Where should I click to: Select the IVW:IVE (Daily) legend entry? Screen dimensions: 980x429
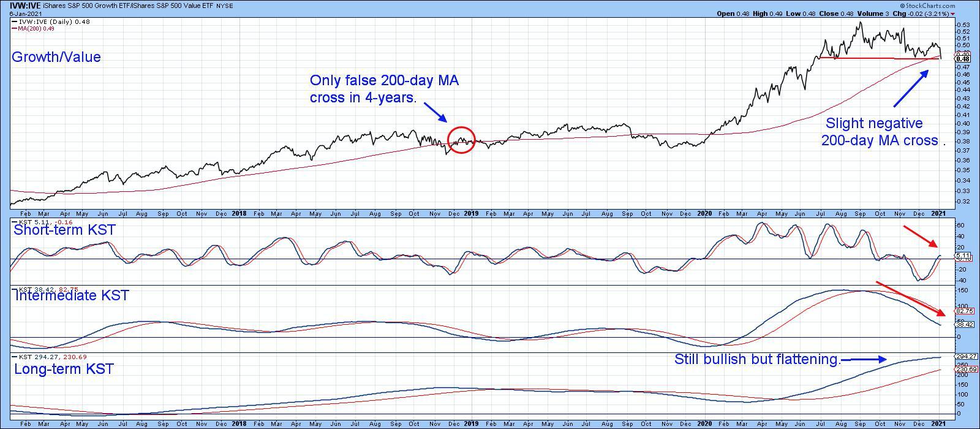click(x=43, y=21)
